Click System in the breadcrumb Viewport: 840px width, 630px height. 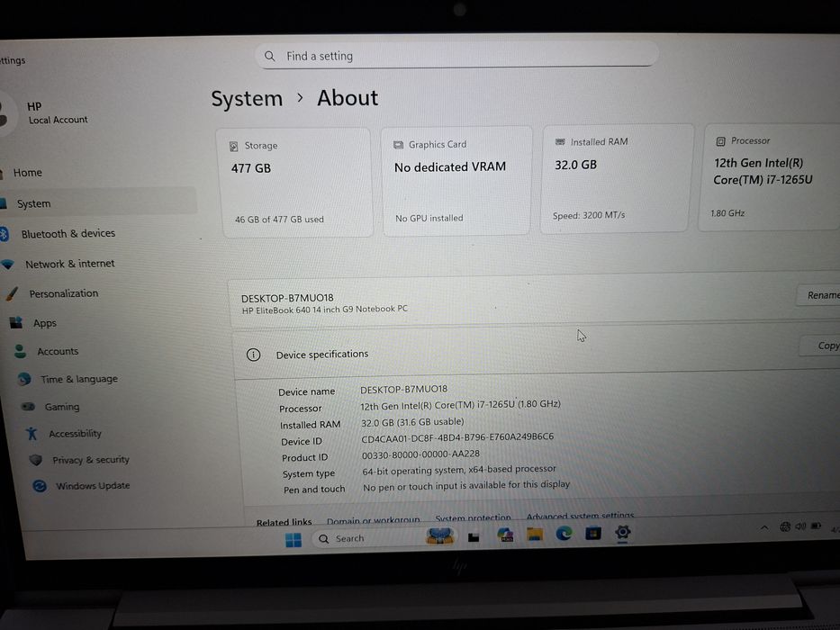(x=247, y=99)
